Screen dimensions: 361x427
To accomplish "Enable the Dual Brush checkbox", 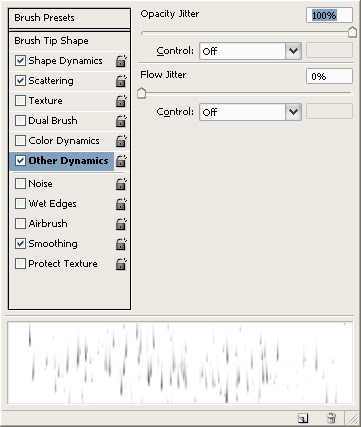I will tap(20, 121).
